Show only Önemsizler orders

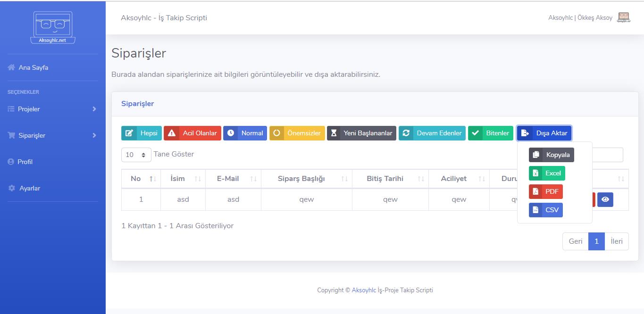coord(297,133)
